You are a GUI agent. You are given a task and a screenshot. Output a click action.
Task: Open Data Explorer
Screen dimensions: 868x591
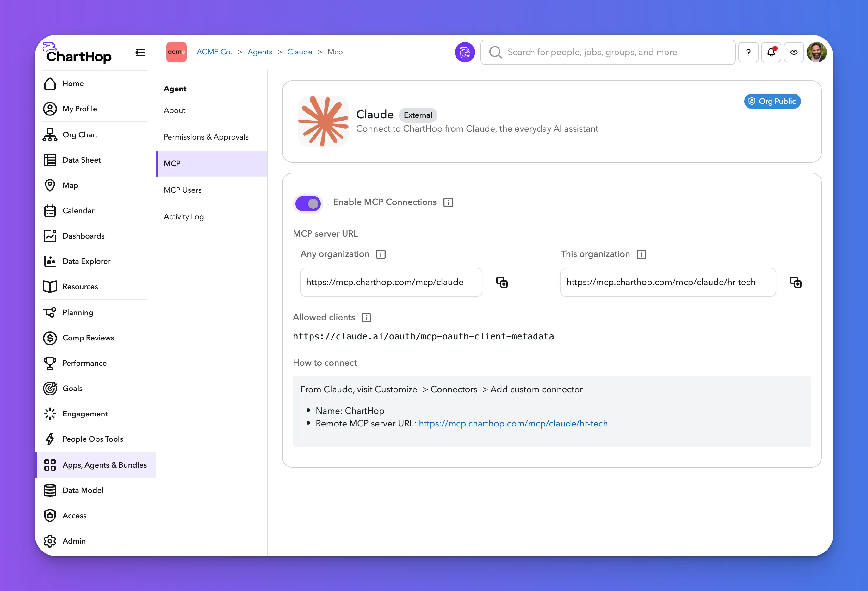[x=95, y=261]
